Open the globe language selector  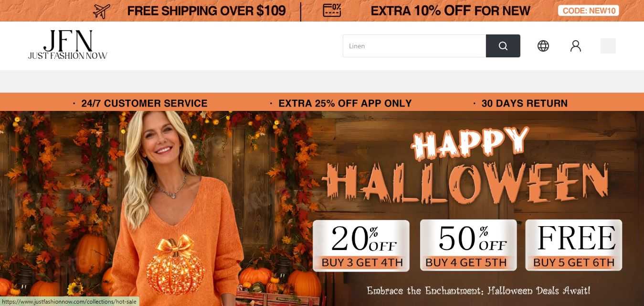[x=543, y=46]
